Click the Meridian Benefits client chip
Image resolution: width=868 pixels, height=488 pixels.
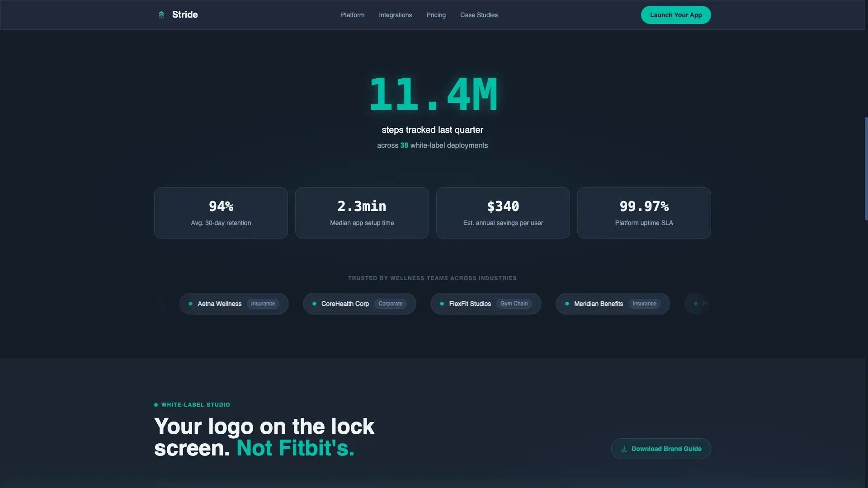click(x=613, y=304)
